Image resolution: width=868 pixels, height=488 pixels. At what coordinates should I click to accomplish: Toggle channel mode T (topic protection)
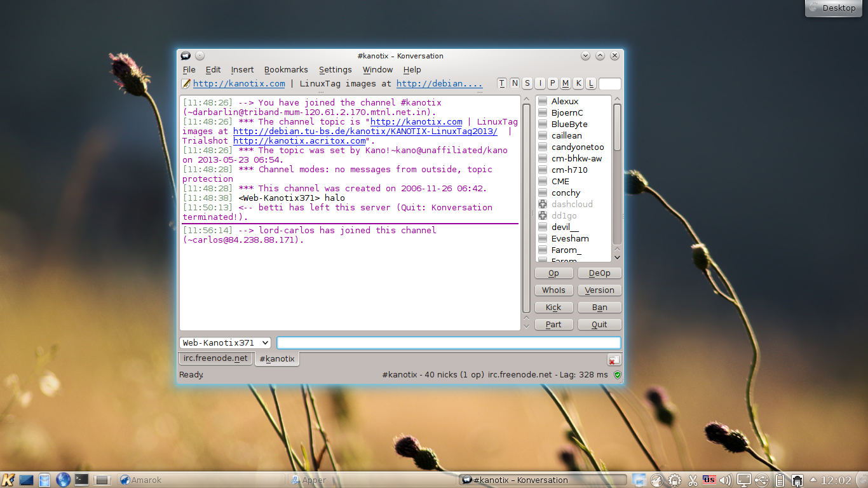coord(502,84)
